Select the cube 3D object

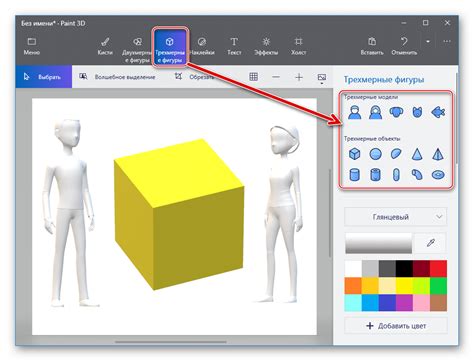pyautogui.click(x=355, y=154)
